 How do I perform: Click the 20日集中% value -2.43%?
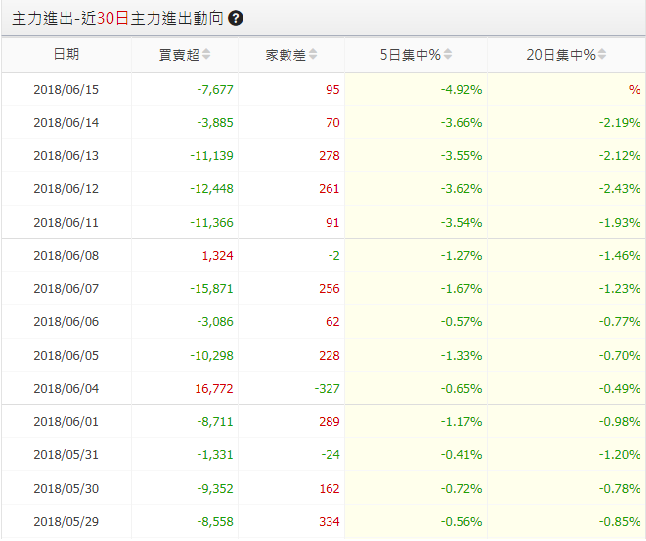tap(620, 189)
